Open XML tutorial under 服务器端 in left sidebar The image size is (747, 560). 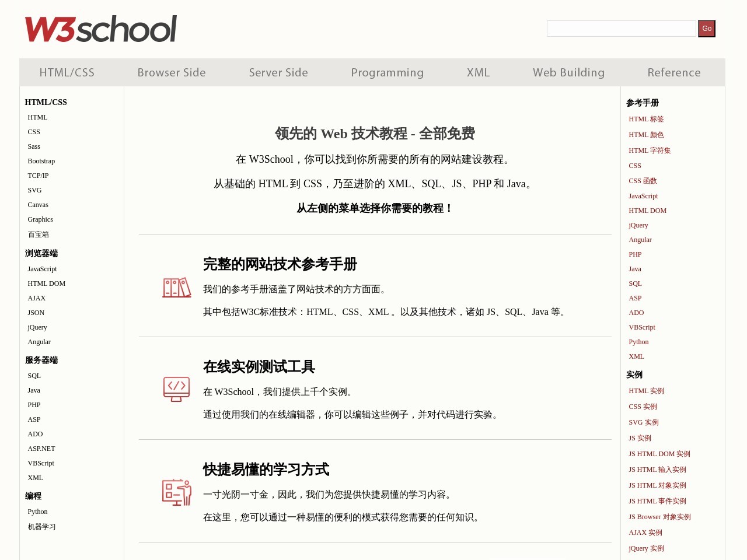click(36, 478)
